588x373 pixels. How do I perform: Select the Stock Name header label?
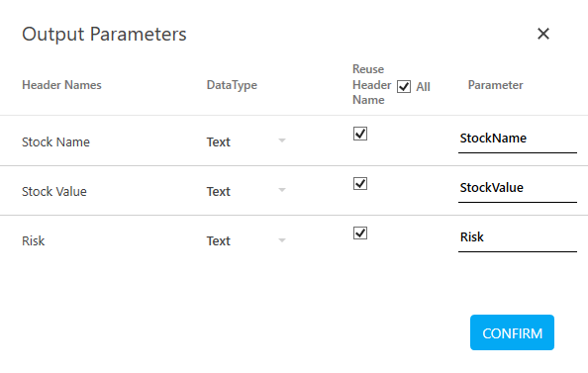55,142
